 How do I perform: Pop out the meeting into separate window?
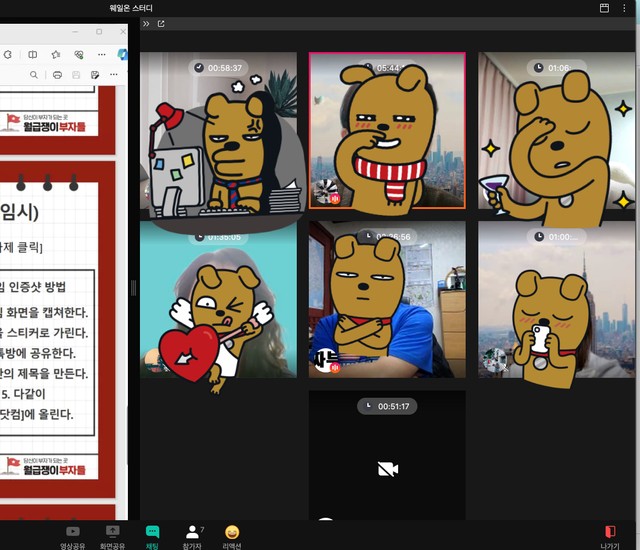pos(161,24)
